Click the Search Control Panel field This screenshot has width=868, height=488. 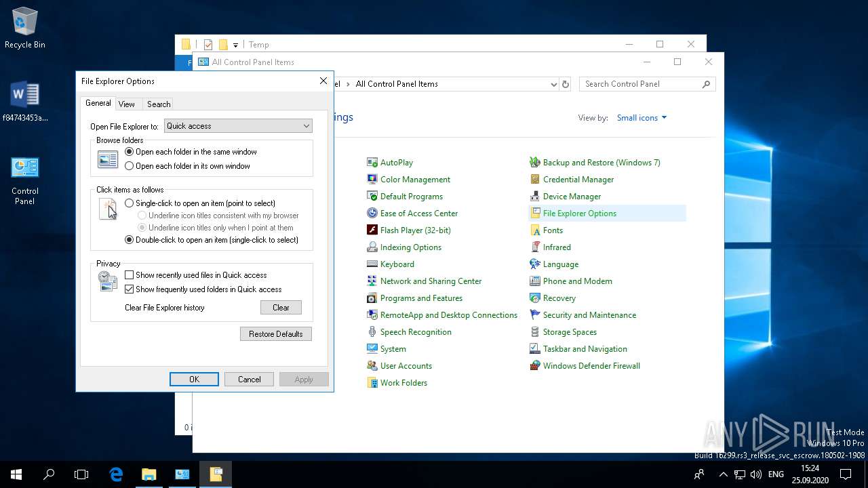pos(648,84)
